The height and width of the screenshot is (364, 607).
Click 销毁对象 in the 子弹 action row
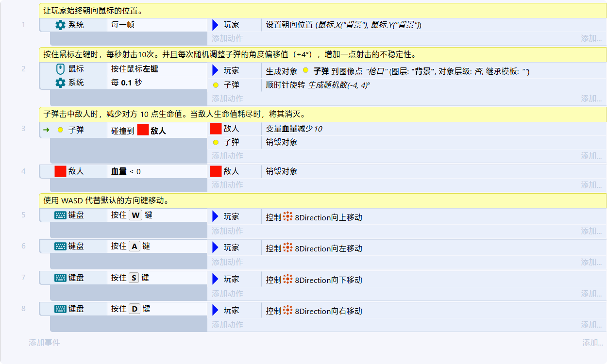[x=282, y=142]
